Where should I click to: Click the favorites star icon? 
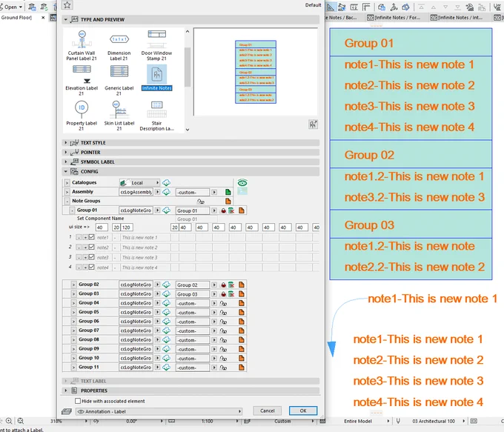click(x=67, y=5)
